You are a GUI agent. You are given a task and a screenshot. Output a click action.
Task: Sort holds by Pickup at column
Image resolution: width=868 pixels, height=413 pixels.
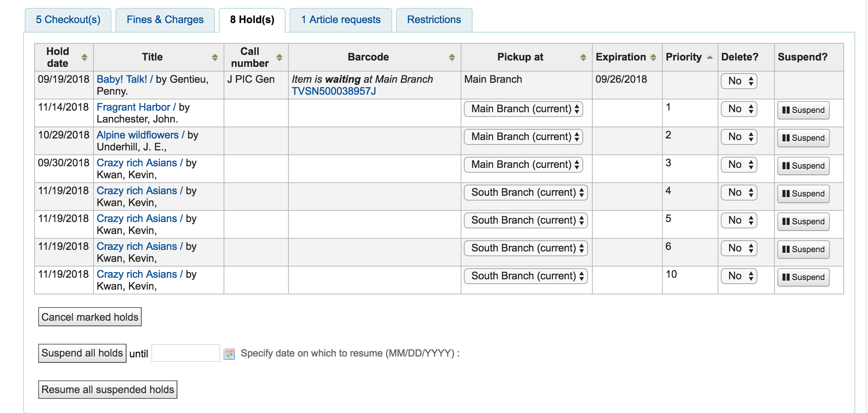pos(583,57)
